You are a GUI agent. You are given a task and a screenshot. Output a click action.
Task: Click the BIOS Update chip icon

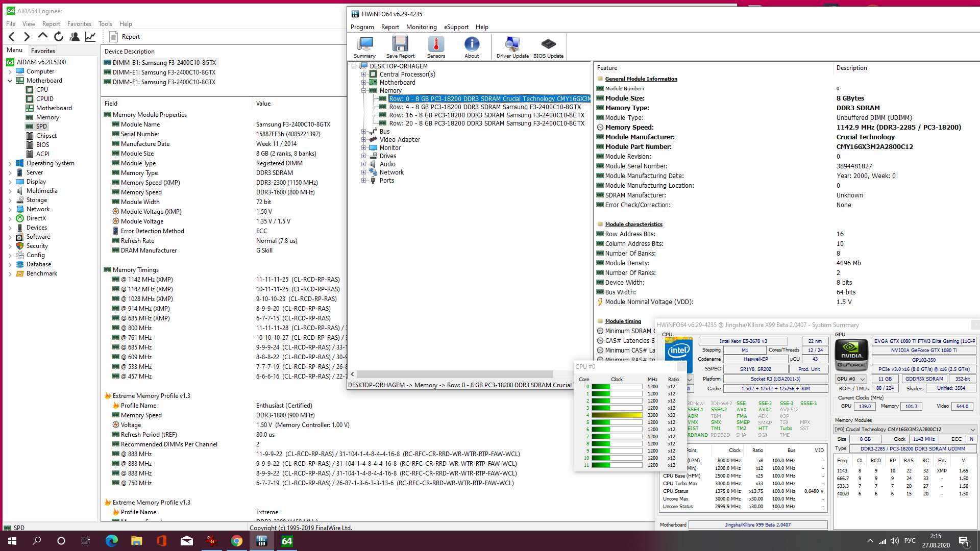pyautogui.click(x=548, y=47)
